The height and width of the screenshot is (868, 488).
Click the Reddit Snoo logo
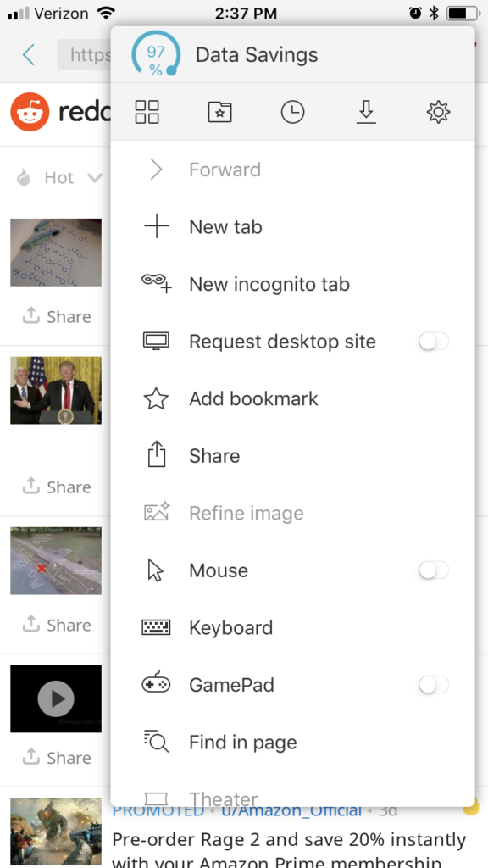pos(30,112)
